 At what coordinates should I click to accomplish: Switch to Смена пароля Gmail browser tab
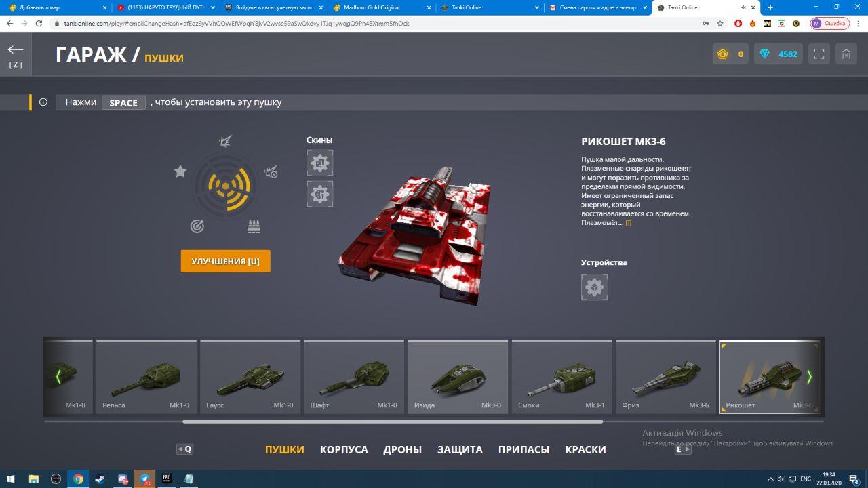tap(599, 7)
